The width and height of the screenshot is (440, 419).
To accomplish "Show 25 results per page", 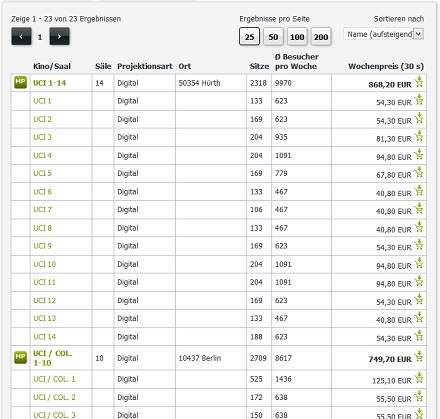I will click(249, 37).
